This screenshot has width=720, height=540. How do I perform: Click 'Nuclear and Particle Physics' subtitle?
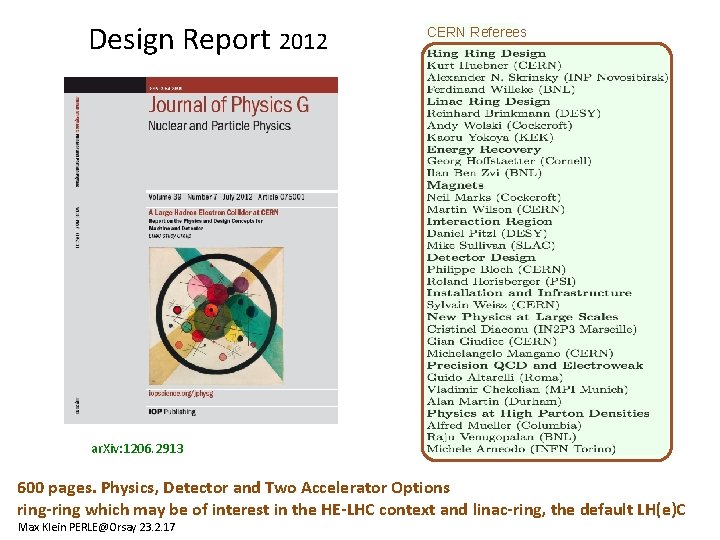click(219, 125)
